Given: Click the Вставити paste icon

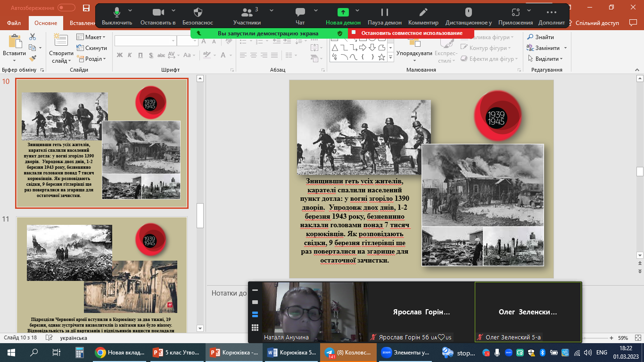Looking at the screenshot, I should [x=14, y=41].
